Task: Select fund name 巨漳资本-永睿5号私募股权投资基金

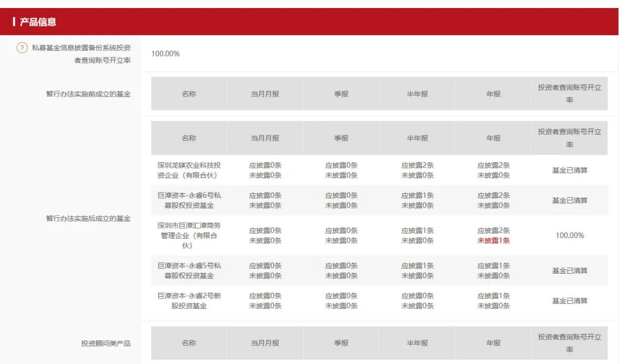Action: point(189,270)
